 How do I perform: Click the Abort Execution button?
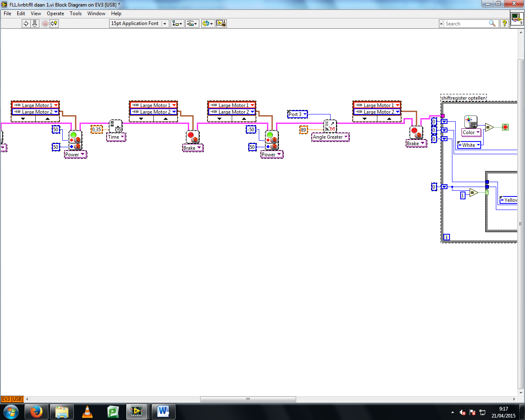coord(45,24)
